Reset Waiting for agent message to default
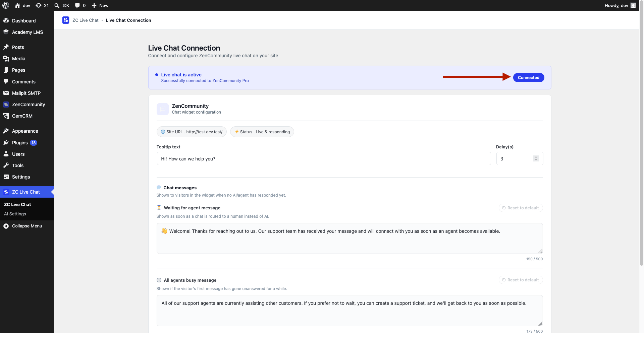This screenshot has width=644, height=341. 521,208
